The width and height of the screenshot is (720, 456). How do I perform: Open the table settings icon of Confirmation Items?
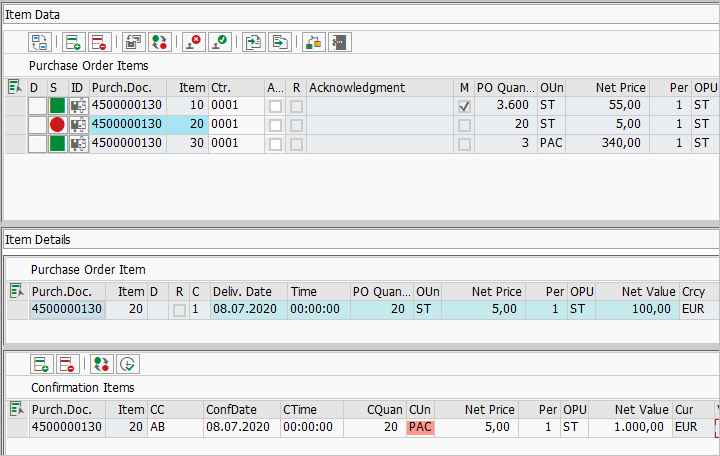[15, 409]
